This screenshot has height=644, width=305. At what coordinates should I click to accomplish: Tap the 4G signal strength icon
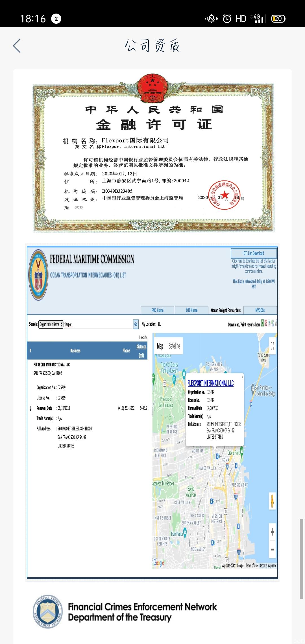(258, 19)
